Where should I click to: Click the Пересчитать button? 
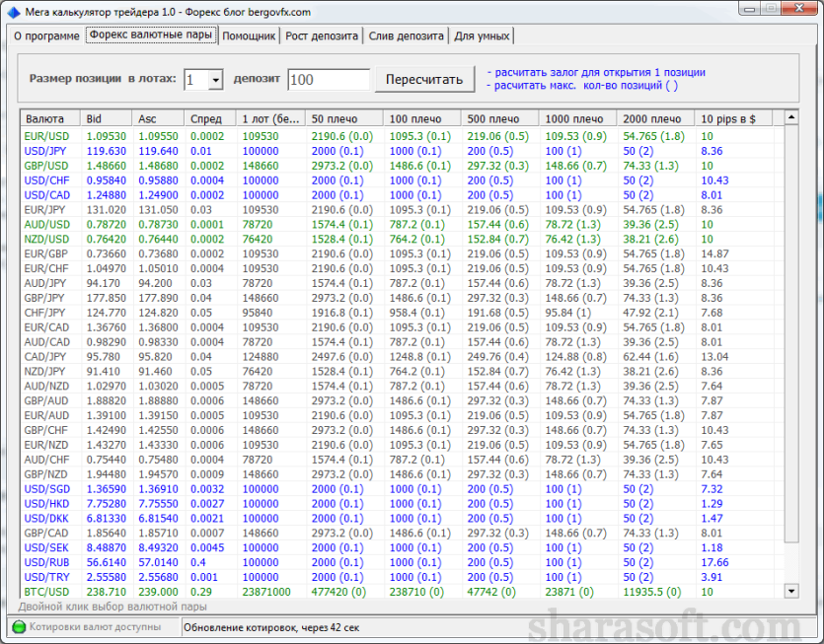tap(424, 79)
